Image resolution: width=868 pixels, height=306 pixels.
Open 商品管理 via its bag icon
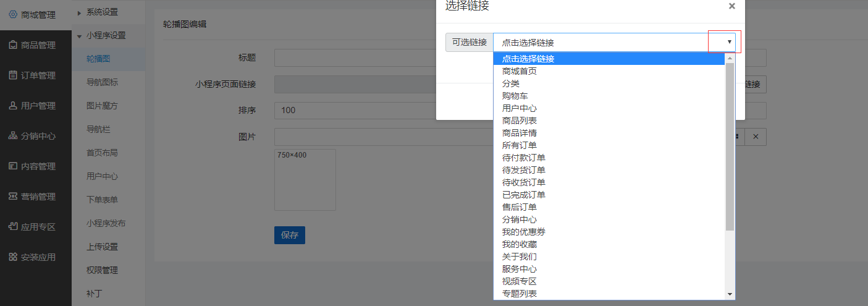click(13, 45)
